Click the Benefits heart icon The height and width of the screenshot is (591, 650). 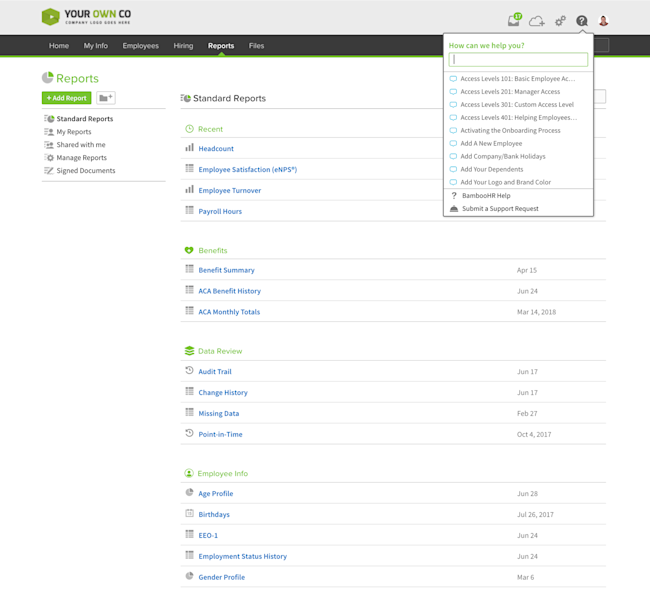coord(189,250)
